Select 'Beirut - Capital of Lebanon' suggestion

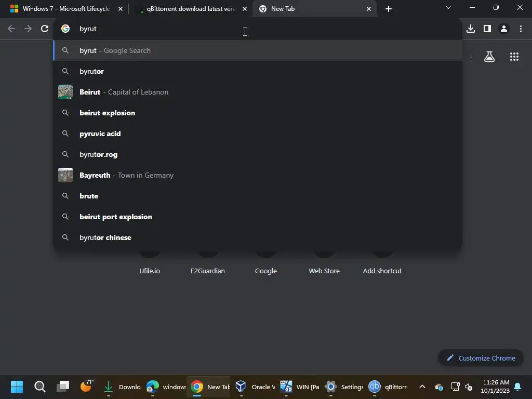258,92
